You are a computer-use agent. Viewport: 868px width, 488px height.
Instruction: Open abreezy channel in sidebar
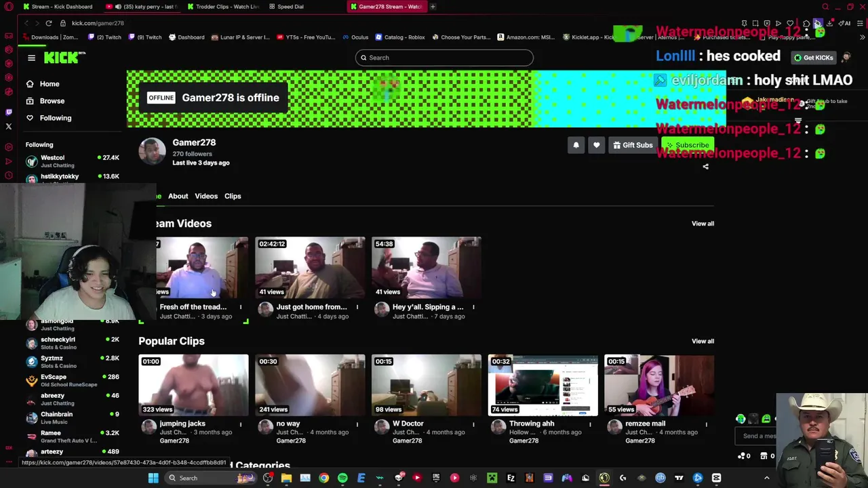pos(72,399)
